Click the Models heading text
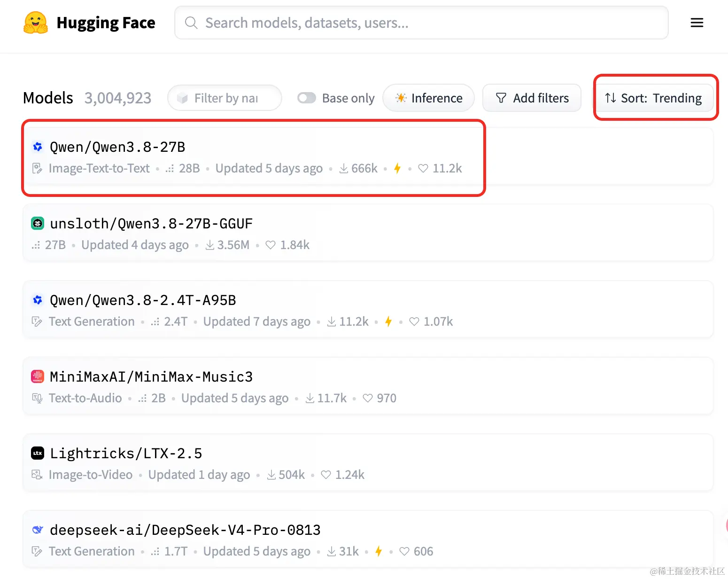Screen dimensions: 728x579 tap(48, 98)
